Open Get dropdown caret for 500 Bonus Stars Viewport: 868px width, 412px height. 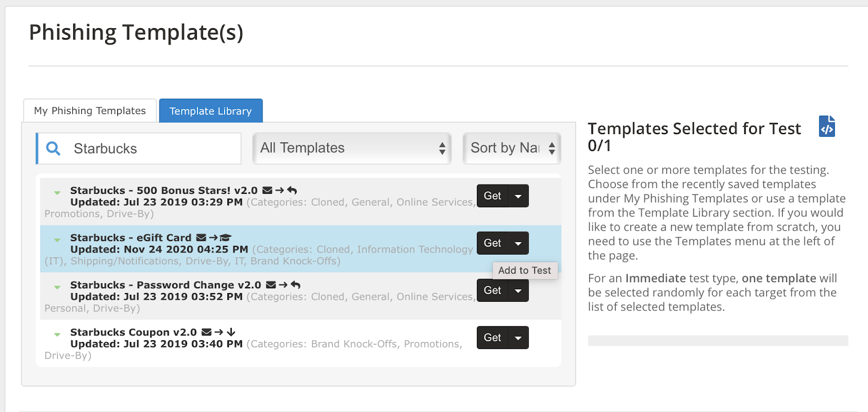(519, 196)
